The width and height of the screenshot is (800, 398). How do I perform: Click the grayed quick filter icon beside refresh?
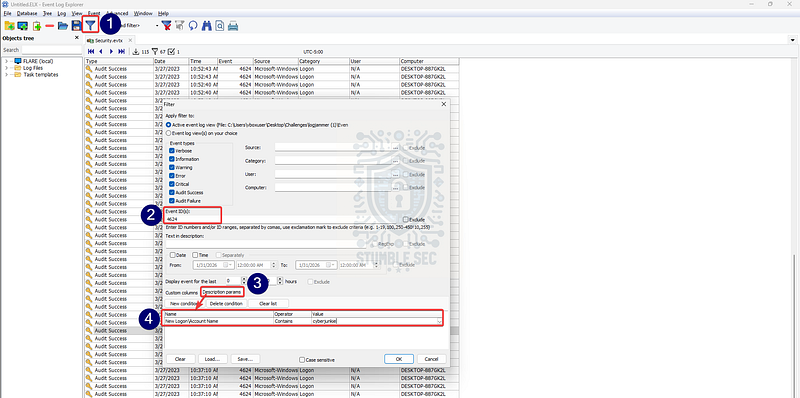pos(180,25)
